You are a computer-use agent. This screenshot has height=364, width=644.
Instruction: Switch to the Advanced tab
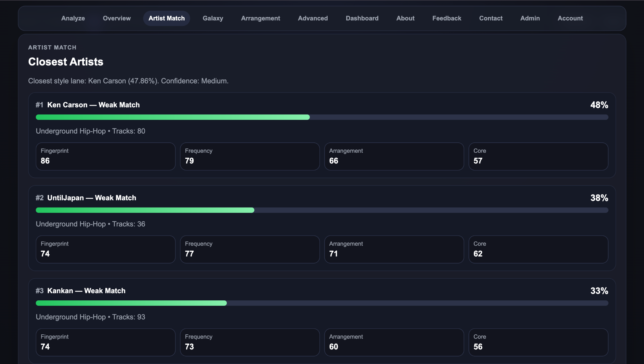click(x=313, y=18)
